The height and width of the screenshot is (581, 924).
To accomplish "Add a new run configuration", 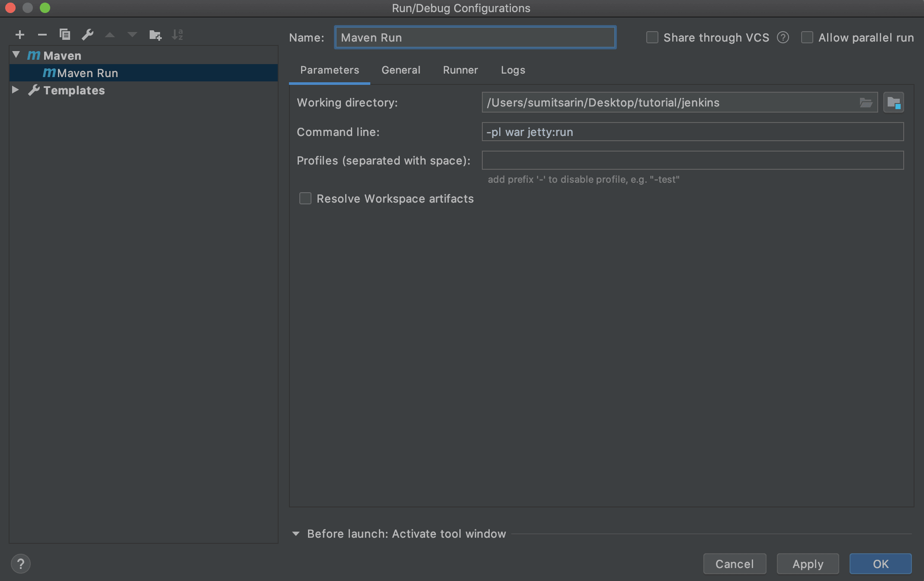I will point(20,35).
